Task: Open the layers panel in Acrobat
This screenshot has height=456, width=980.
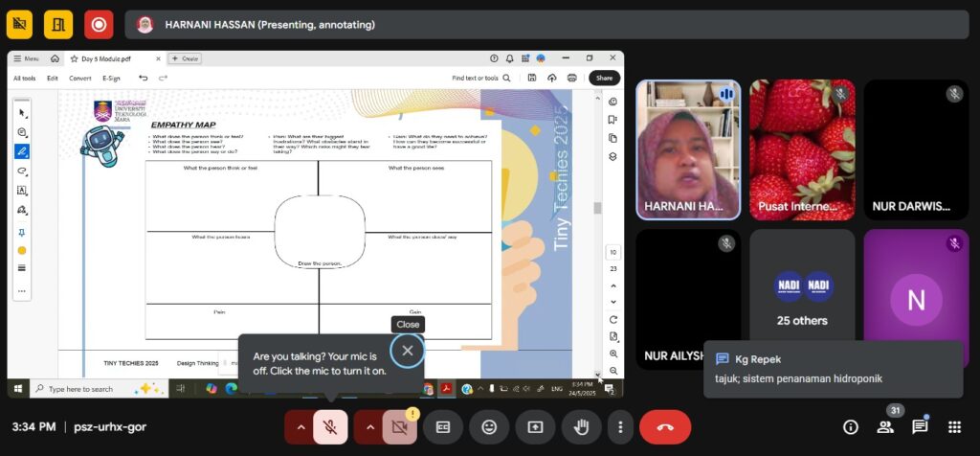Action: coord(612,156)
